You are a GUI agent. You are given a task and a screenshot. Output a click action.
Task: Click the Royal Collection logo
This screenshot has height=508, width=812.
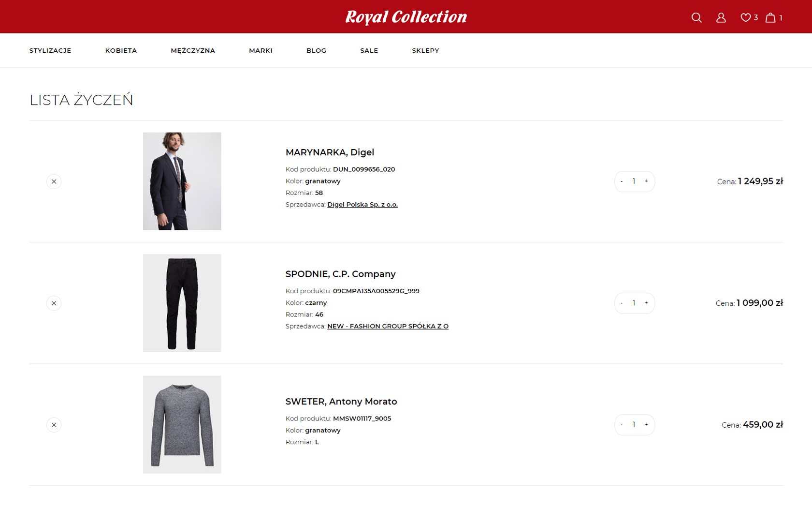point(406,17)
